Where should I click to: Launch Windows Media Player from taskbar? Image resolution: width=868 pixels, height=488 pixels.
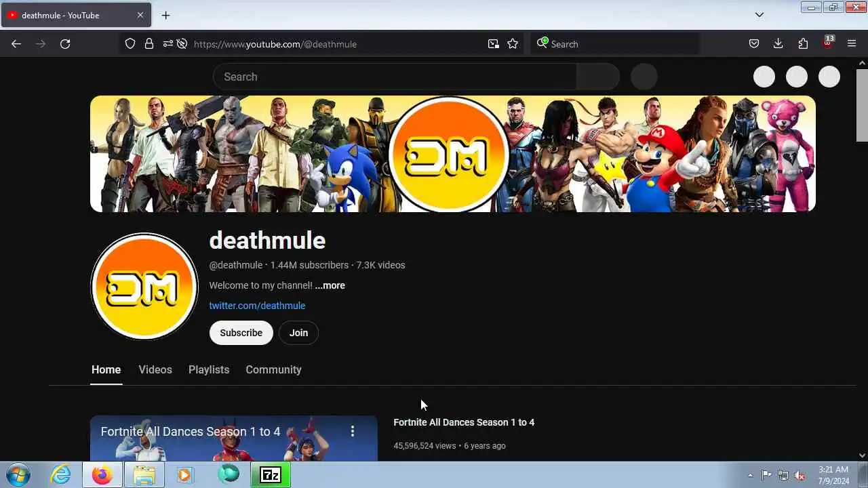(x=184, y=474)
